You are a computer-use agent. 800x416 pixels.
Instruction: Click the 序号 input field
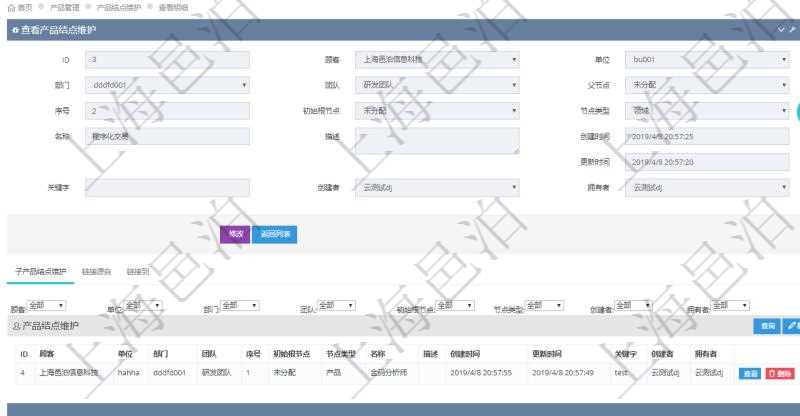(x=167, y=111)
